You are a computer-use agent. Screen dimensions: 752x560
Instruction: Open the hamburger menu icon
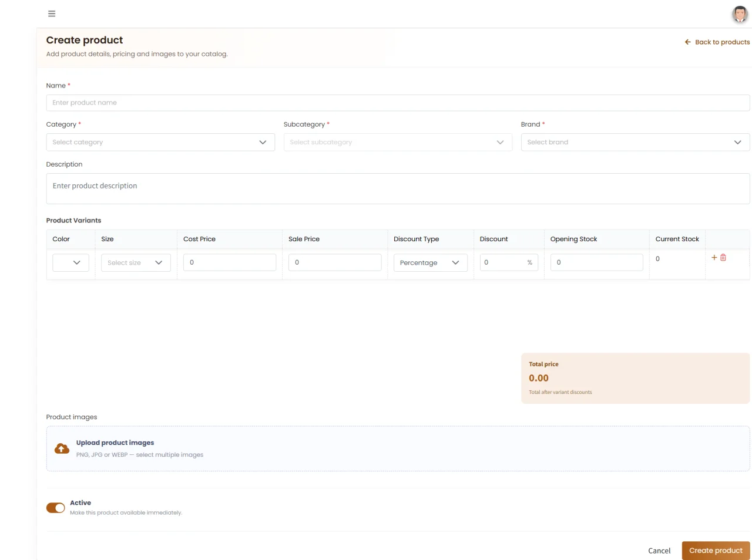(52, 14)
